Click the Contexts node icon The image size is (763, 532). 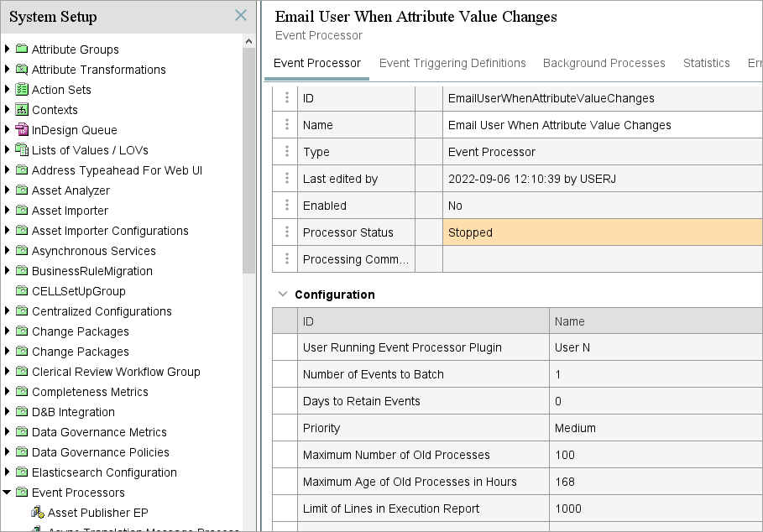(x=22, y=110)
